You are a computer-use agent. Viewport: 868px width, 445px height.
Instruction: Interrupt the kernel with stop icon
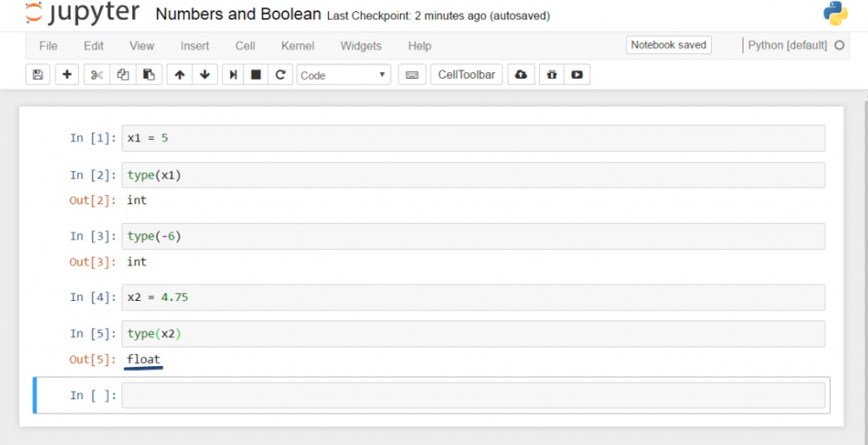click(x=256, y=75)
